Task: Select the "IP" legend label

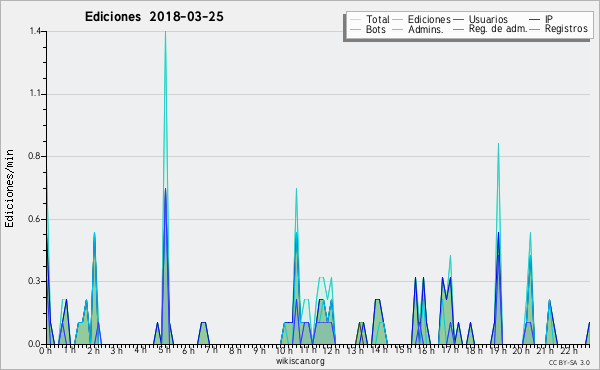Action: coord(549,19)
